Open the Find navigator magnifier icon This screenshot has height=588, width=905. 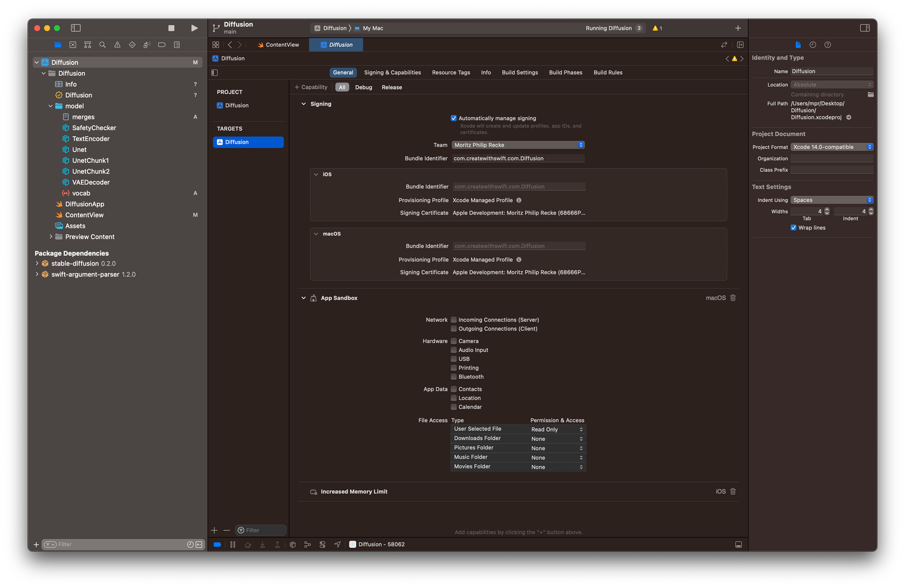[x=102, y=45]
